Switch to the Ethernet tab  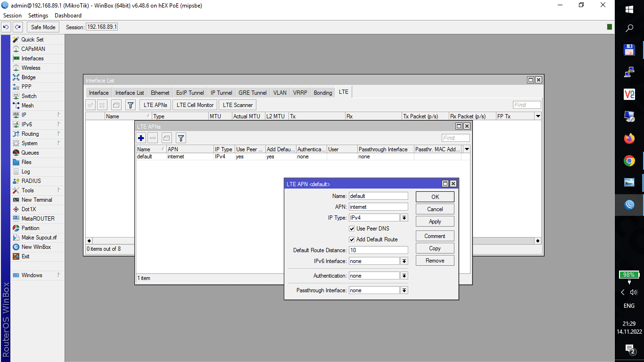click(160, 93)
